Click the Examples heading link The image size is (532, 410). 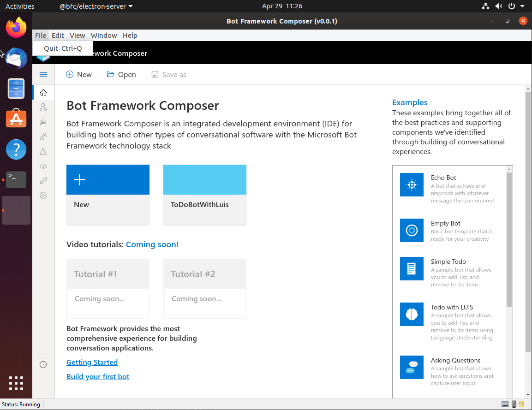coord(410,102)
